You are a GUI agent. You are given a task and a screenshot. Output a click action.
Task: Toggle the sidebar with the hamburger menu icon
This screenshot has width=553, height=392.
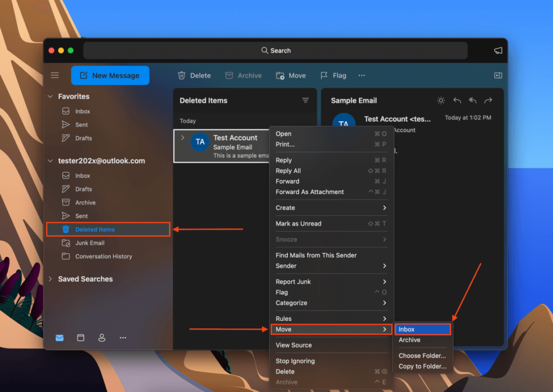[x=54, y=75]
